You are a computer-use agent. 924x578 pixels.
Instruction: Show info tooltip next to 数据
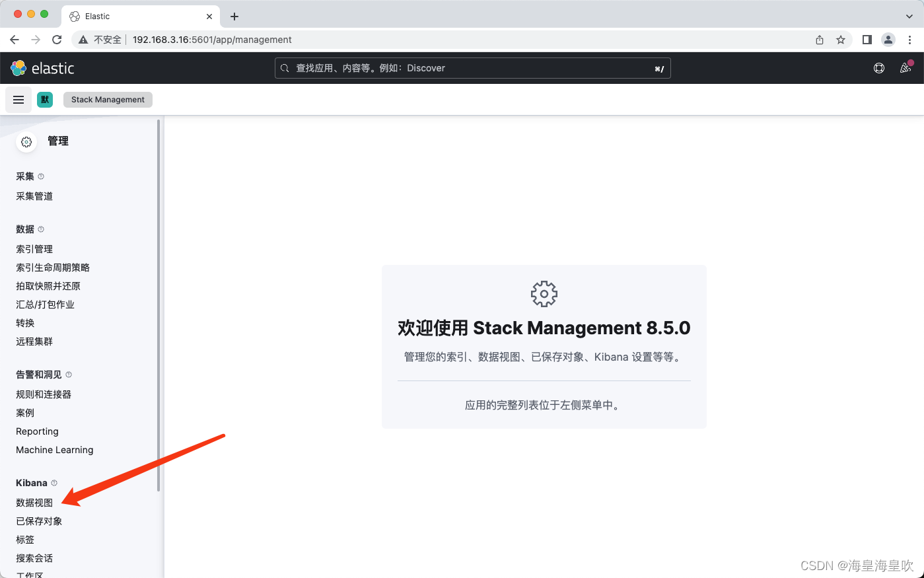tap(41, 229)
